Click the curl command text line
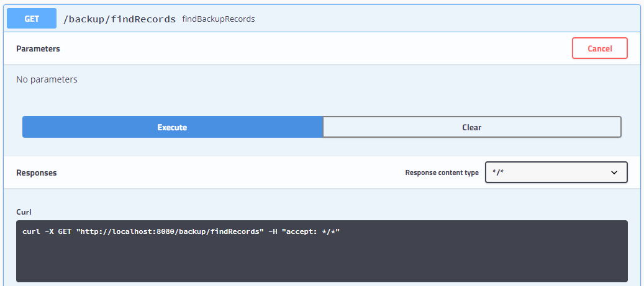Viewport: 644px width, 286px height. tap(181, 231)
